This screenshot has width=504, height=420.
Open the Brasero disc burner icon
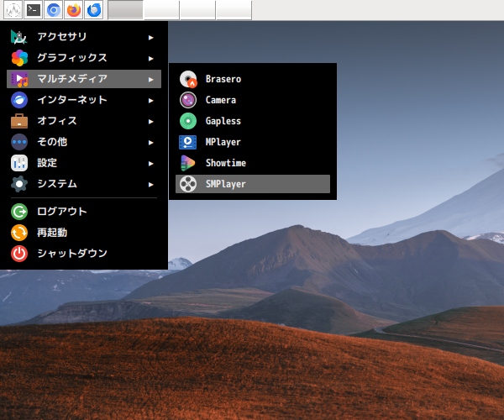point(188,79)
